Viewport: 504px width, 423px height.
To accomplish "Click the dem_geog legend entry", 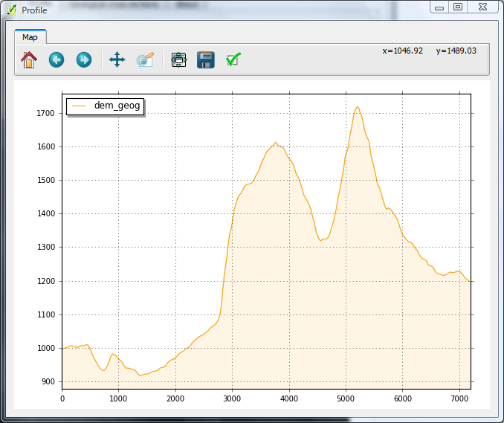I will tap(106, 106).
